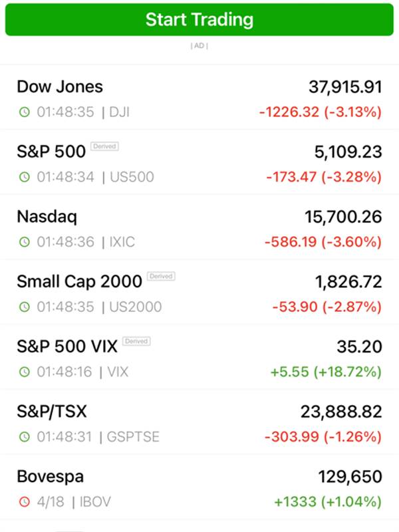Screen dimensions: 399x532
Task: Click the Derived tag beside Small Cap 2000
Action: (161, 276)
